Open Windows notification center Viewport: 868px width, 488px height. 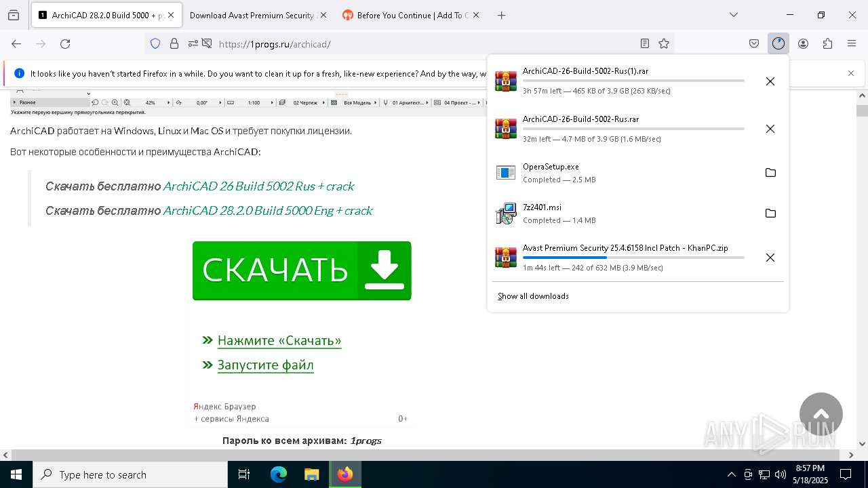point(846,474)
